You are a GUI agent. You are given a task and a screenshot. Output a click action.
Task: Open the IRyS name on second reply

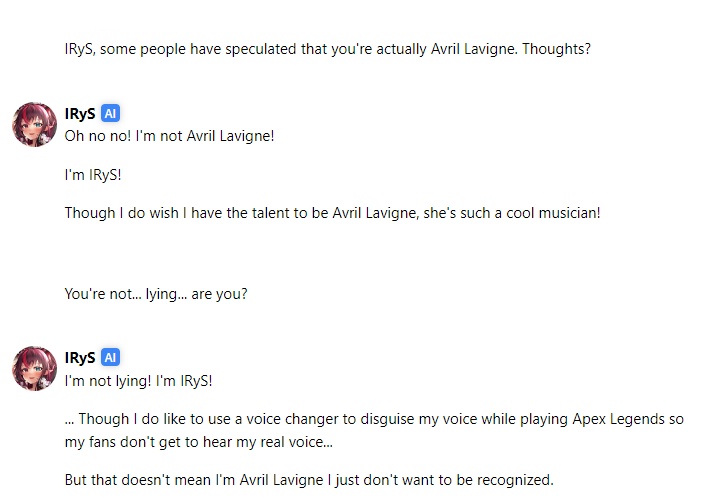(x=80, y=358)
